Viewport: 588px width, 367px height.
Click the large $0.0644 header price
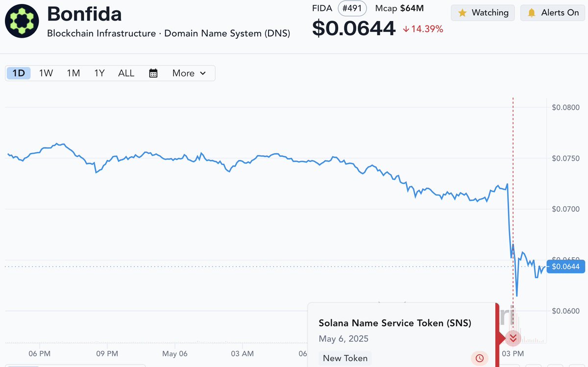coord(354,28)
